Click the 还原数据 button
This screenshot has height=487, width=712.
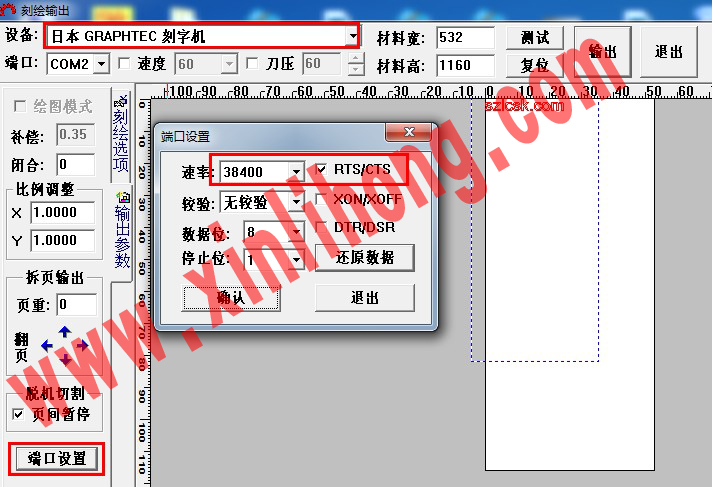(x=364, y=257)
